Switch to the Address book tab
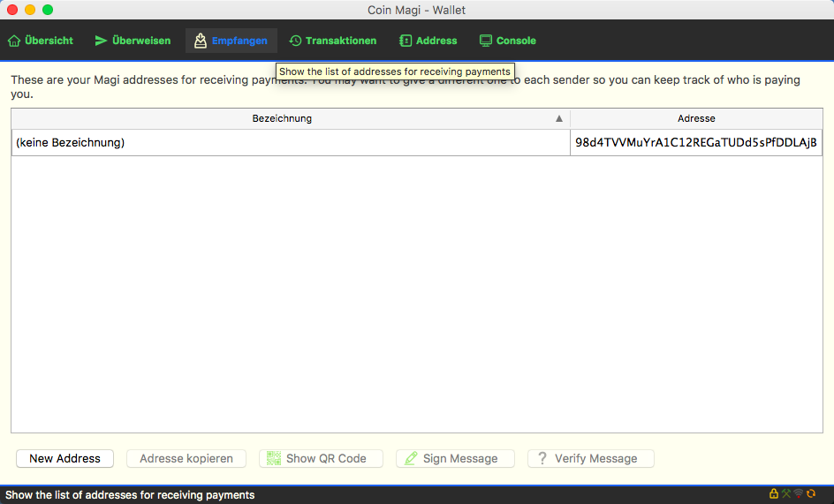This screenshot has width=834, height=504. point(428,41)
